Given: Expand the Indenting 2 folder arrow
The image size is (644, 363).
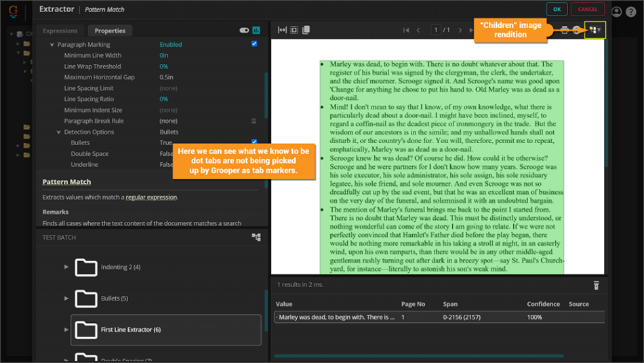Looking at the screenshot, I should point(66,267).
